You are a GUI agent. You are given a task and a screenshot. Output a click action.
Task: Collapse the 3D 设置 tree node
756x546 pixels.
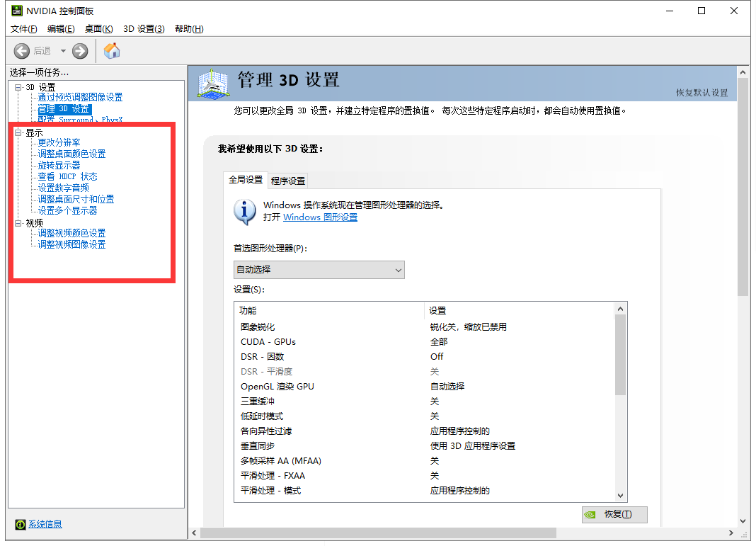point(18,87)
